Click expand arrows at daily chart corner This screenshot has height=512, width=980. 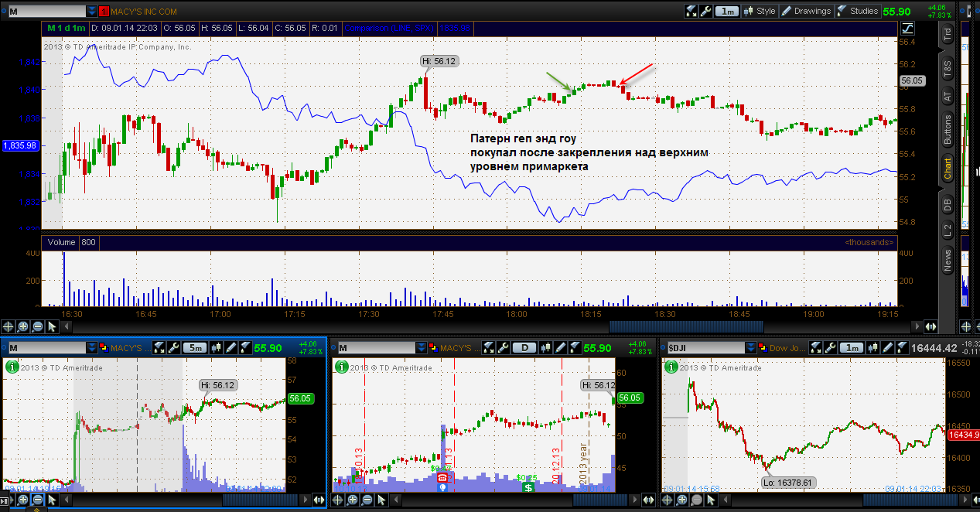pos(649,500)
